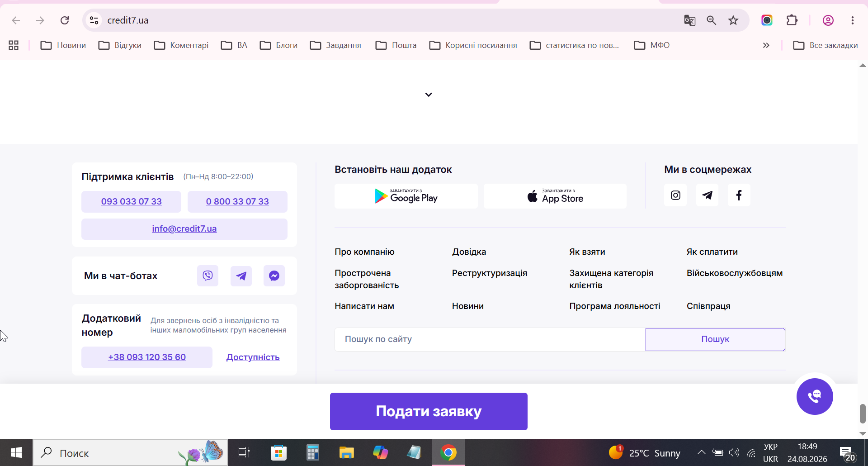Open Task View on the taskbar
The width and height of the screenshot is (868, 466).
[244, 452]
